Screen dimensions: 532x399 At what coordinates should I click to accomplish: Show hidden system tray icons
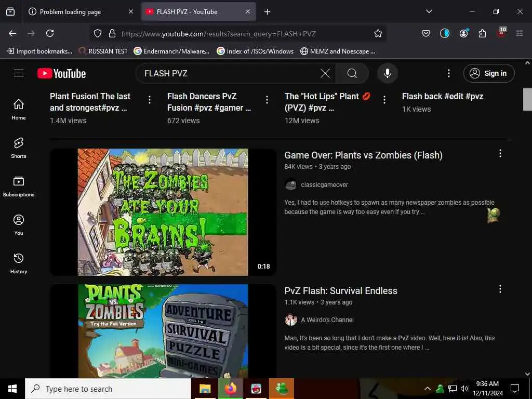pos(428,389)
